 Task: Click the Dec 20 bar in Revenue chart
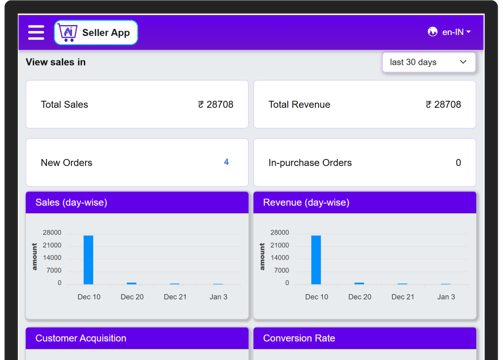click(359, 283)
